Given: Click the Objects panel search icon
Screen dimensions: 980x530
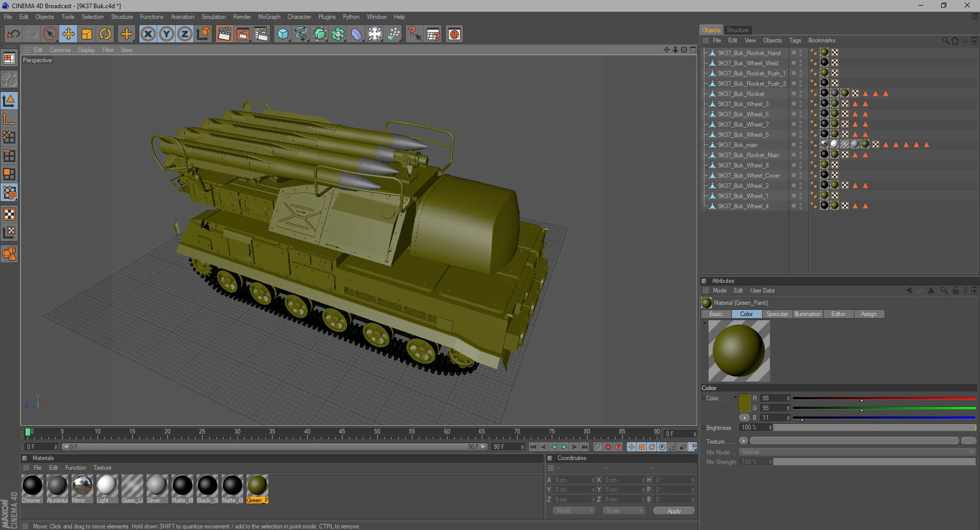Looking at the screenshot, I should coord(945,40).
